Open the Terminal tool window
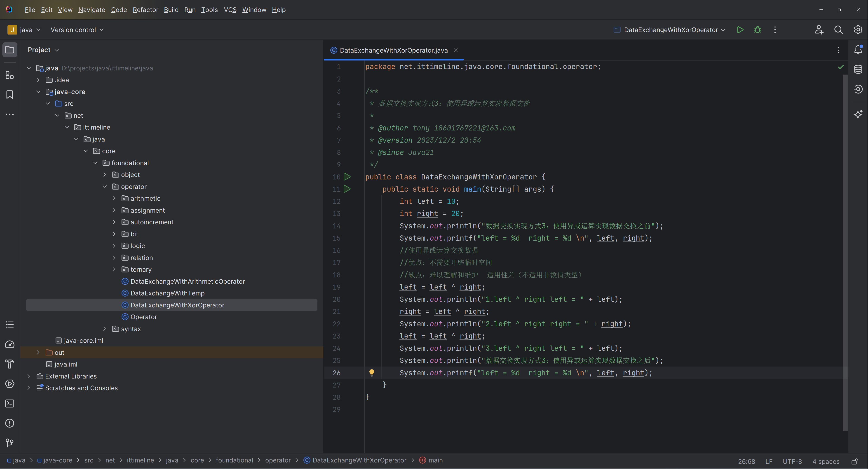Viewport: 868px width, 469px height. tap(10, 403)
